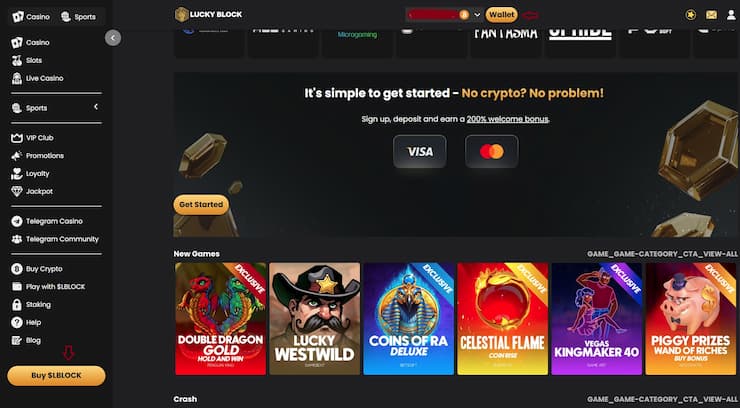The height and width of the screenshot is (408, 740).
Task: Switch to the Sports top tab
Action: pos(78,17)
